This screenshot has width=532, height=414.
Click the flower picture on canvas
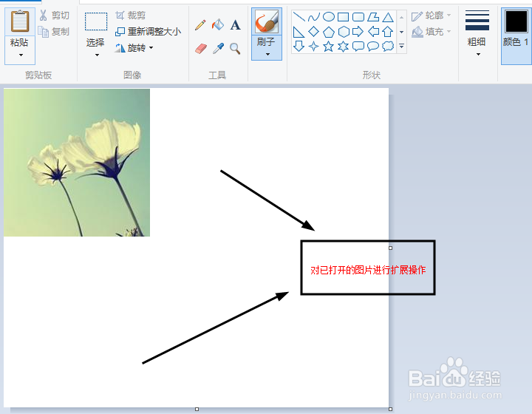(77, 163)
